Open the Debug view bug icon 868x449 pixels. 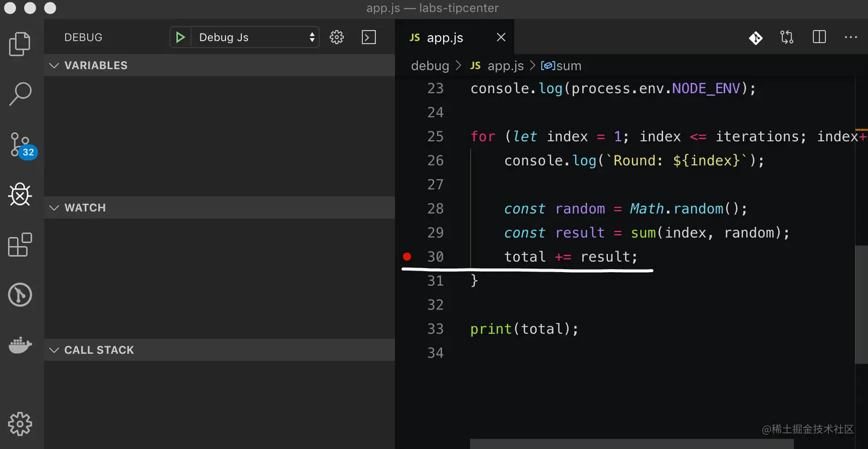click(20, 195)
